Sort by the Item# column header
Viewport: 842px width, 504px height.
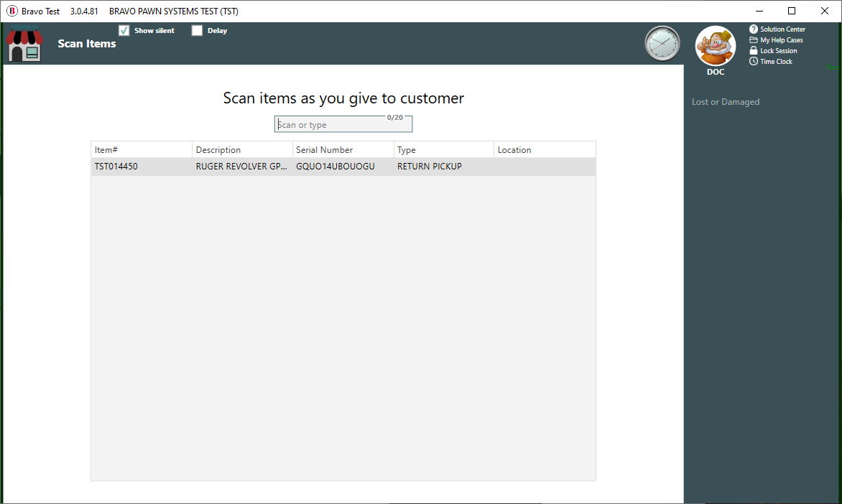point(142,150)
